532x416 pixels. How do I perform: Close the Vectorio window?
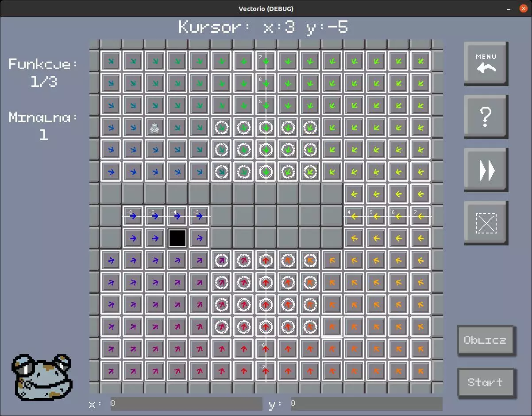pos(523,8)
